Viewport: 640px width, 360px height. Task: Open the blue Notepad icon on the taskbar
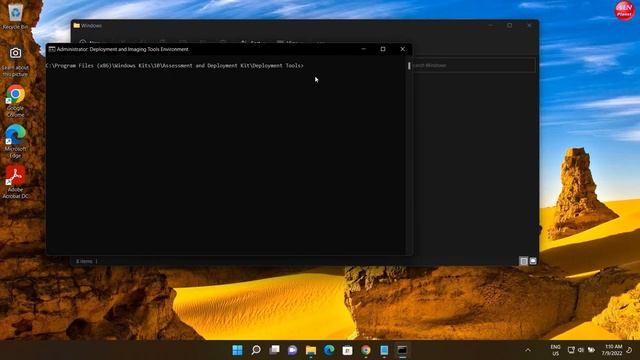(384, 350)
